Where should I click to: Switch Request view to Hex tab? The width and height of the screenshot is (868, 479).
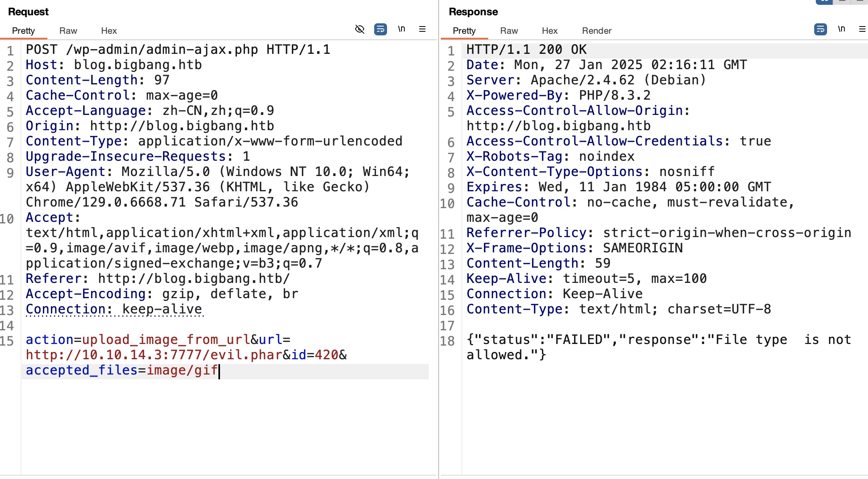(x=109, y=31)
